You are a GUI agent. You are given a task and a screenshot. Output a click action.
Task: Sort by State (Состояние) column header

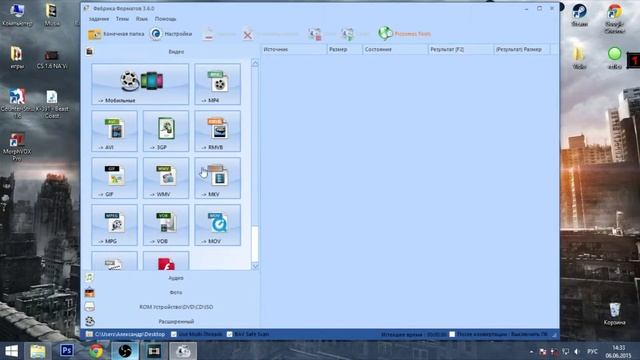(x=395, y=49)
